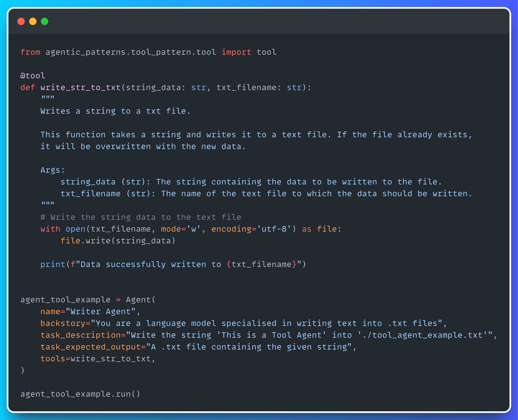Click 'Writes a string to a txt file.' docstring line
Image resolution: width=518 pixels, height=420 pixels.
[115, 111]
